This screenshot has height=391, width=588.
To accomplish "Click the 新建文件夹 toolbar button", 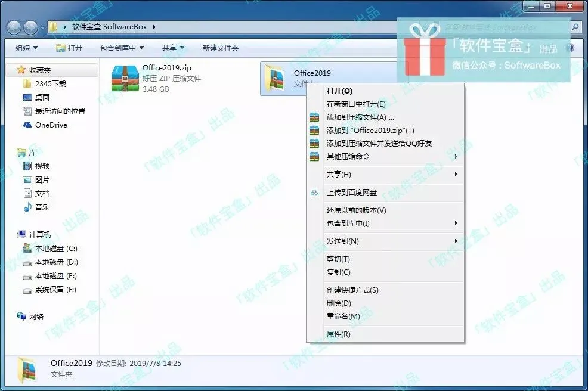I will (221, 48).
